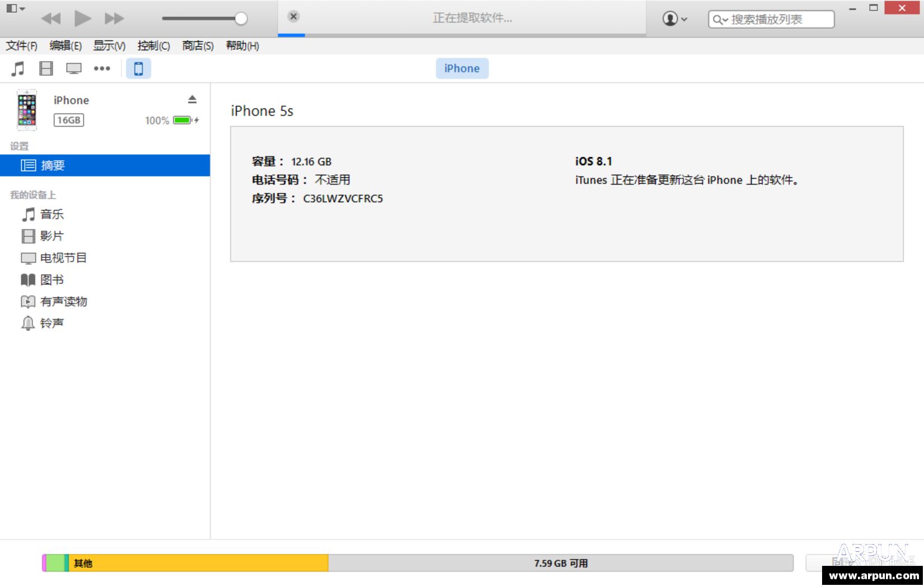The image size is (924, 586).
Task: Open the 帮助 (Help) menu
Action: click(x=242, y=46)
